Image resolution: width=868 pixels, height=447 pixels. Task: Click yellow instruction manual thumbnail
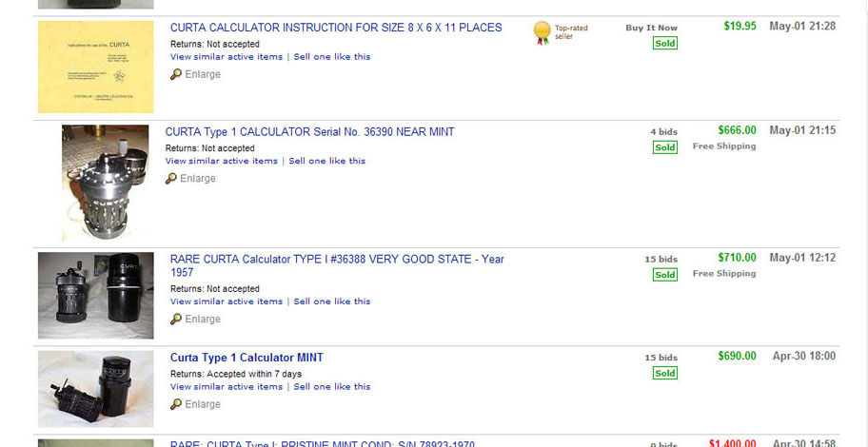(x=95, y=68)
